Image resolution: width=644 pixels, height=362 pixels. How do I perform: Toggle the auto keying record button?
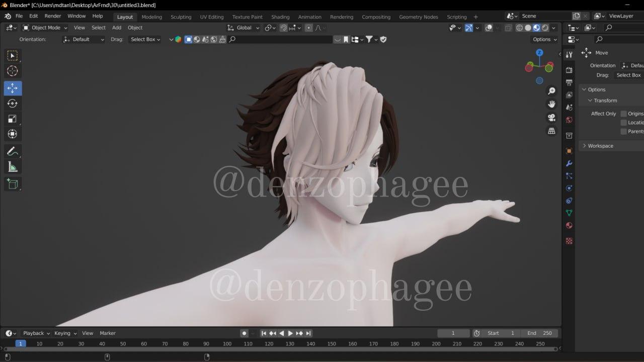pos(244,333)
